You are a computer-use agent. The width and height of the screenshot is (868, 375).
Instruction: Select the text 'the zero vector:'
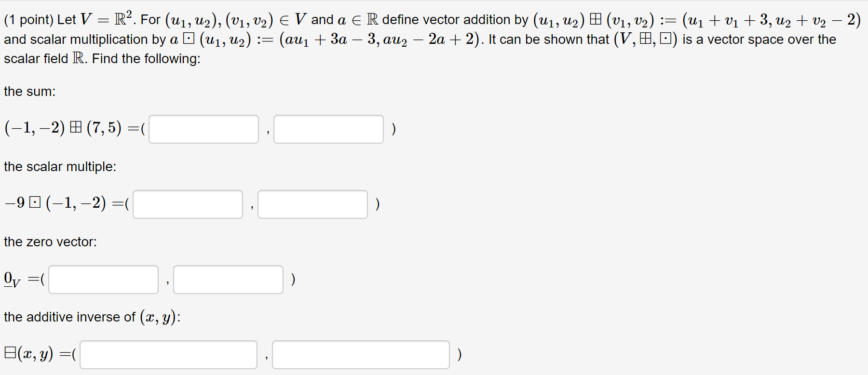pos(50,241)
